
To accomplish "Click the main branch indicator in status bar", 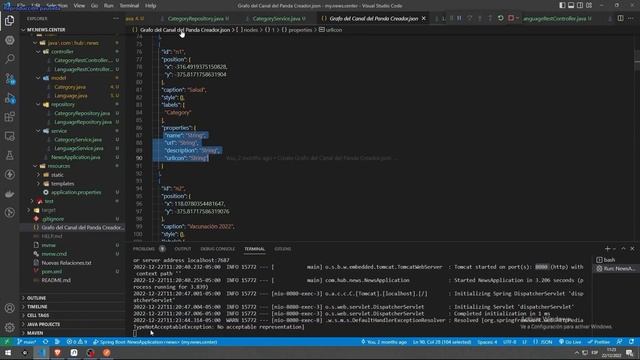I will point(27,342).
